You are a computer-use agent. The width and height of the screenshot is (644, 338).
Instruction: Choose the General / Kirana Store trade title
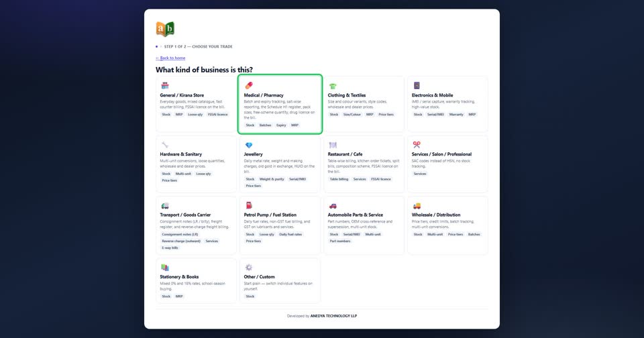pyautogui.click(x=182, y=95)
